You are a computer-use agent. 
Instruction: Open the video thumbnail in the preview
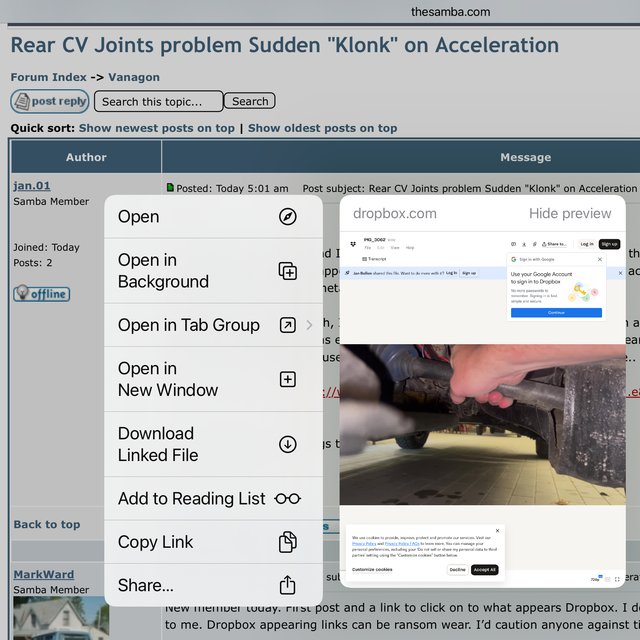click(x=482, y=424)
